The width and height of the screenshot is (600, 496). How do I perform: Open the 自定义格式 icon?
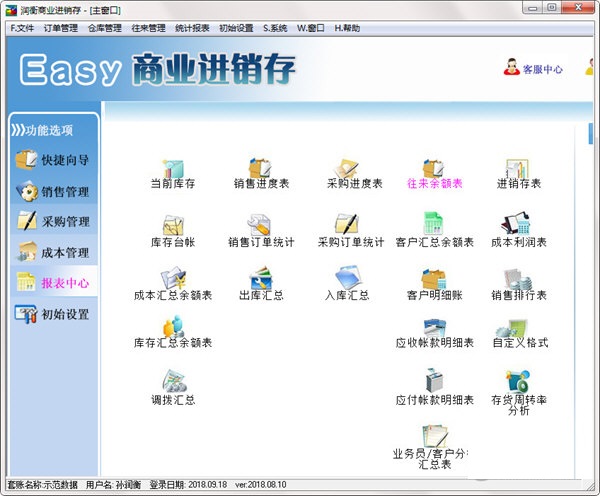point(520,333)
